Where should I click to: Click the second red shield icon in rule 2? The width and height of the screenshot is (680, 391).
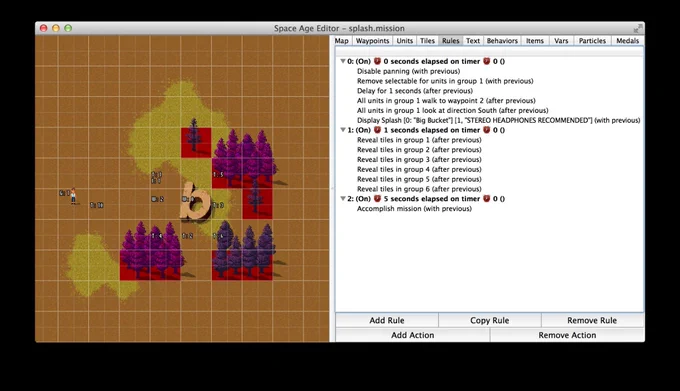pos(487,199)
